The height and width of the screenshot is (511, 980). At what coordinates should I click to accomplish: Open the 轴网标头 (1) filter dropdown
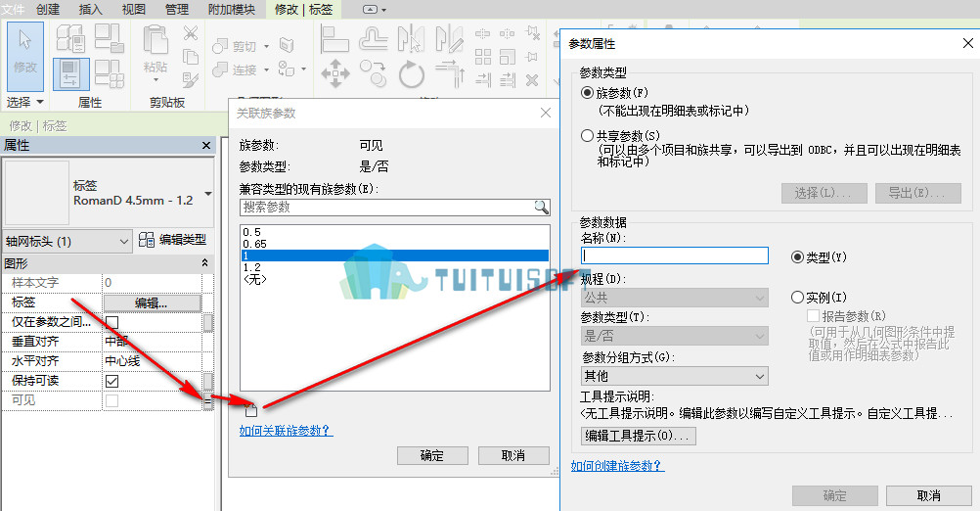(x=67, y=242)
